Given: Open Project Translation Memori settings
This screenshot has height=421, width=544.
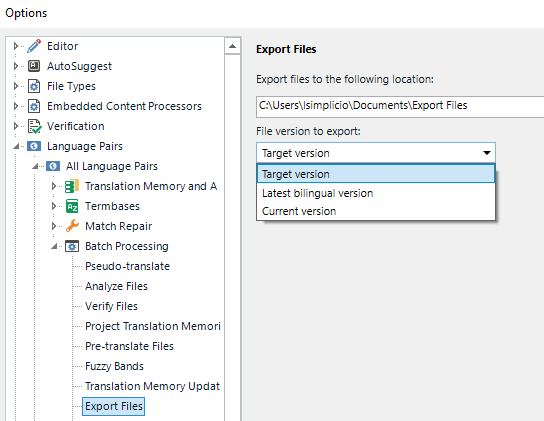Looking at the screenshot, I should pyautogui.click(x=153, y=326).
